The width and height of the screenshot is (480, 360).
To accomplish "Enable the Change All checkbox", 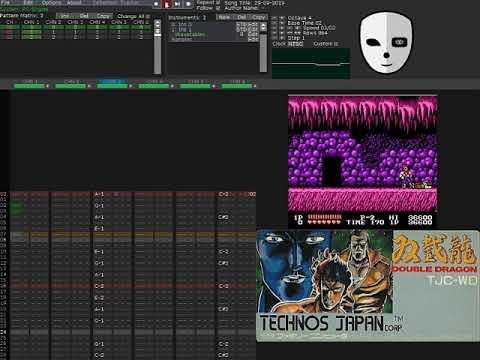I will [148, 16].
